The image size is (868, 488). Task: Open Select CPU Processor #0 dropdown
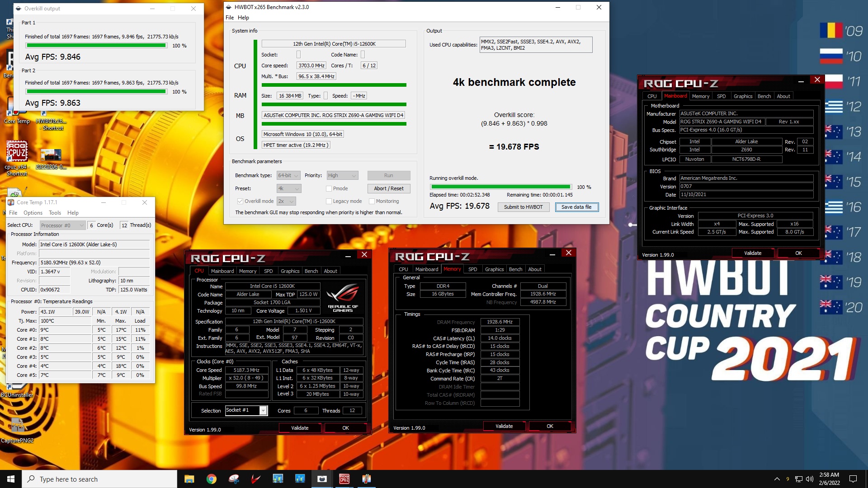tap(62, 225)
